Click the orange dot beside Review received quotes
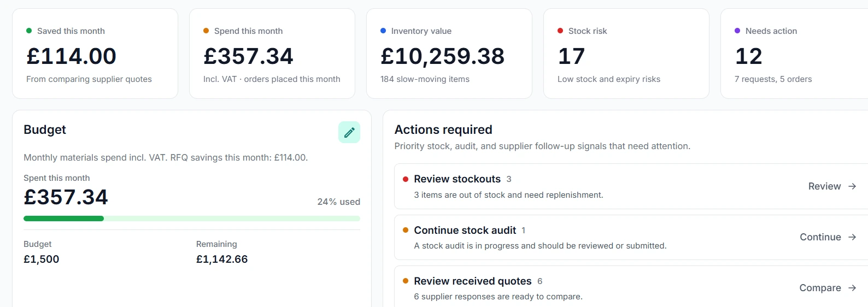 (406, 281)
